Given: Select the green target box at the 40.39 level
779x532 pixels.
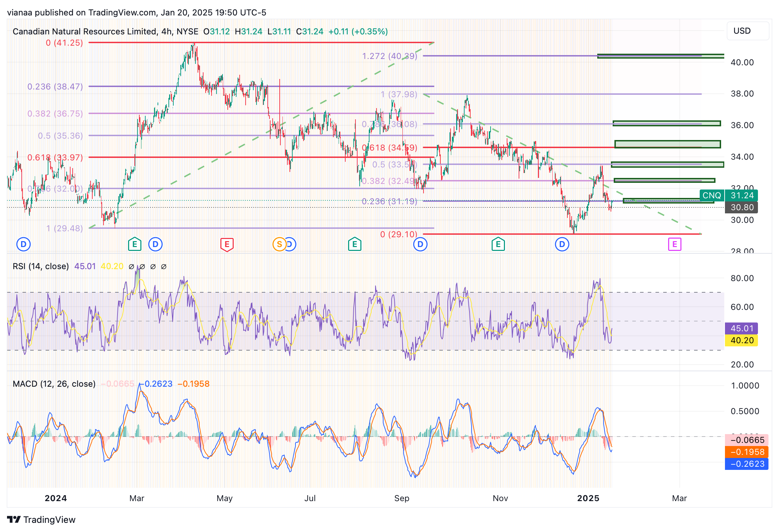Looking at the screenshot, I should pos(660,56).
